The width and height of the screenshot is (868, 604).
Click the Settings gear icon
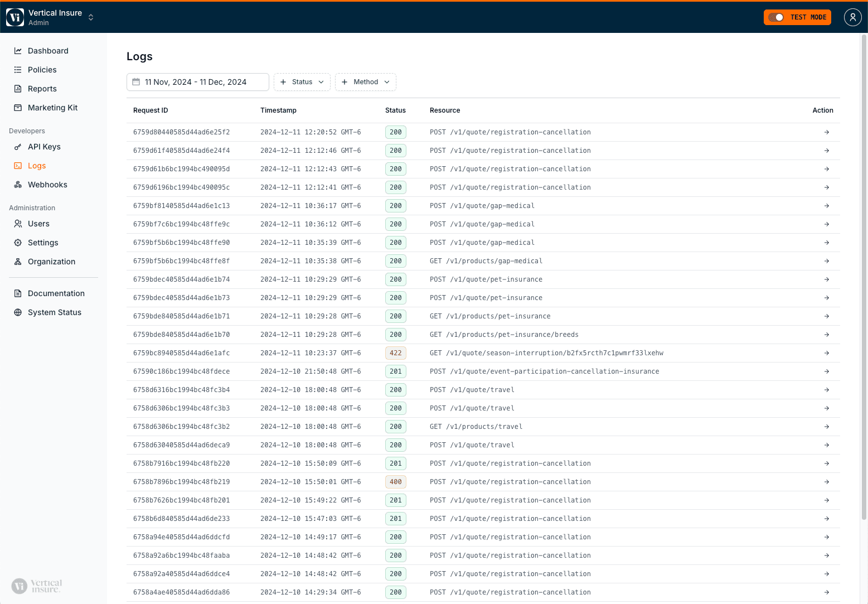point(18,243)
